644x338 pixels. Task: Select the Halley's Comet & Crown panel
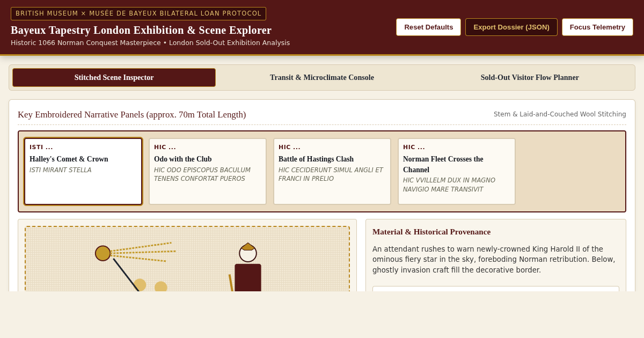click(x=83, y=172)
